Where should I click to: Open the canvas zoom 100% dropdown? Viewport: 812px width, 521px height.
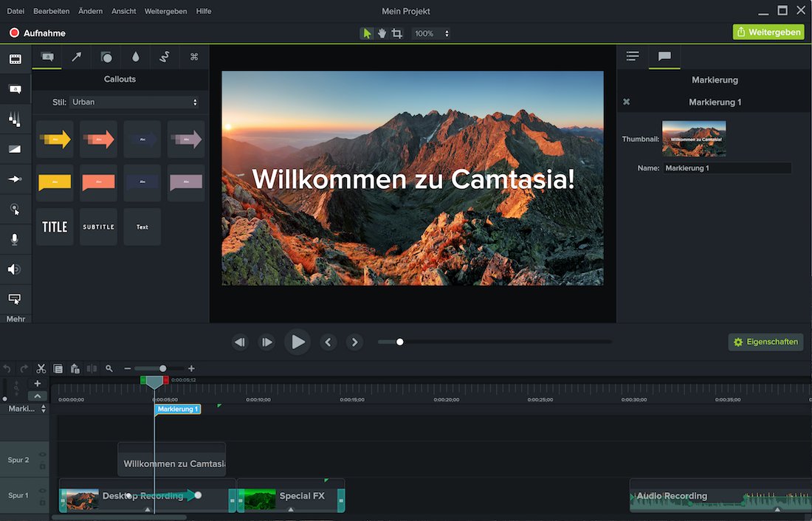[x=431, y=33]
